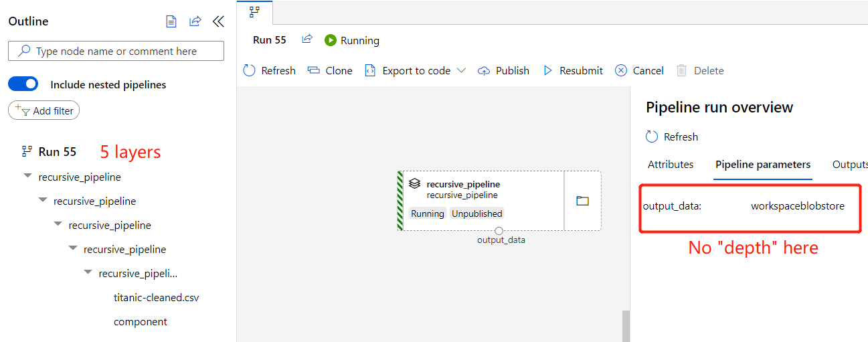Collapse the Outline panel with double chevron
The width and height of the screenshot is (868, 342).
click(218, 21)
